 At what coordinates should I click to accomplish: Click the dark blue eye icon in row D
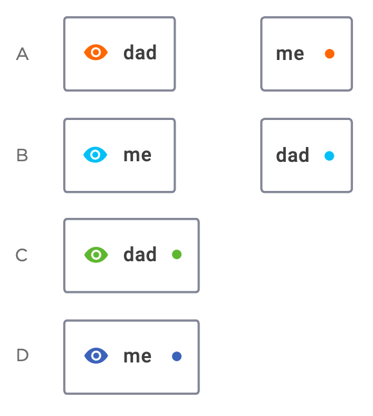coord(96,356)
